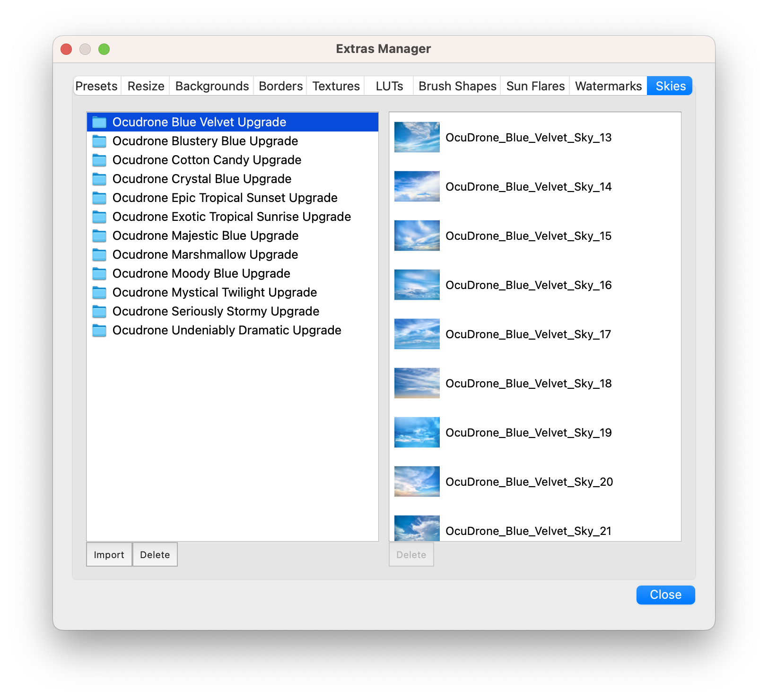The height and width of the screenshot is (700, 768).
Task: Switch to the Presets tab
Action: [x=96, y=86]
